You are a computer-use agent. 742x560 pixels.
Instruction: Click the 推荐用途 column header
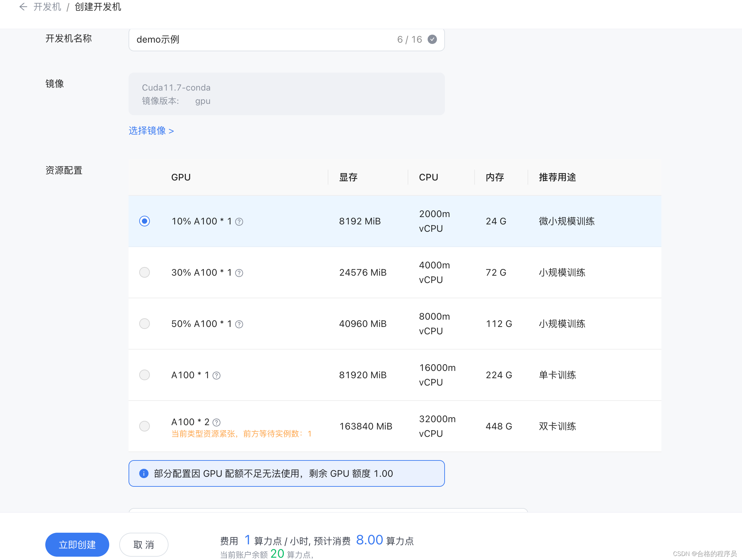(557, 177)
